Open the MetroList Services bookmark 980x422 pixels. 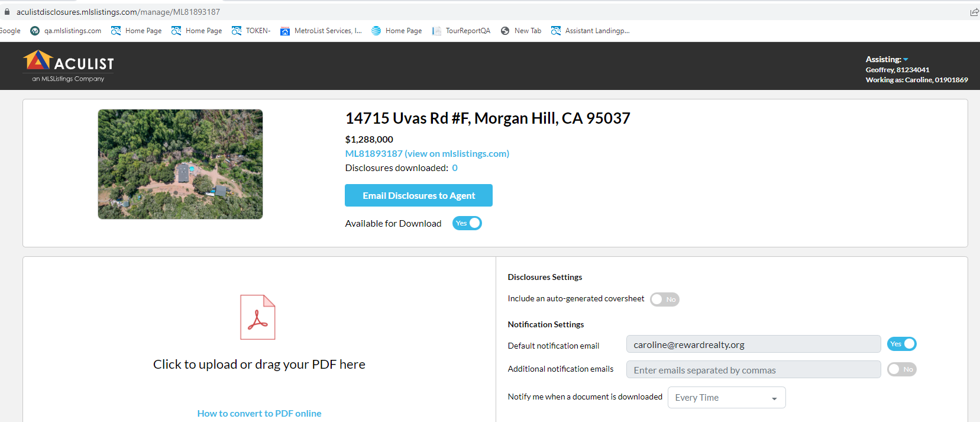coord(321,31)
